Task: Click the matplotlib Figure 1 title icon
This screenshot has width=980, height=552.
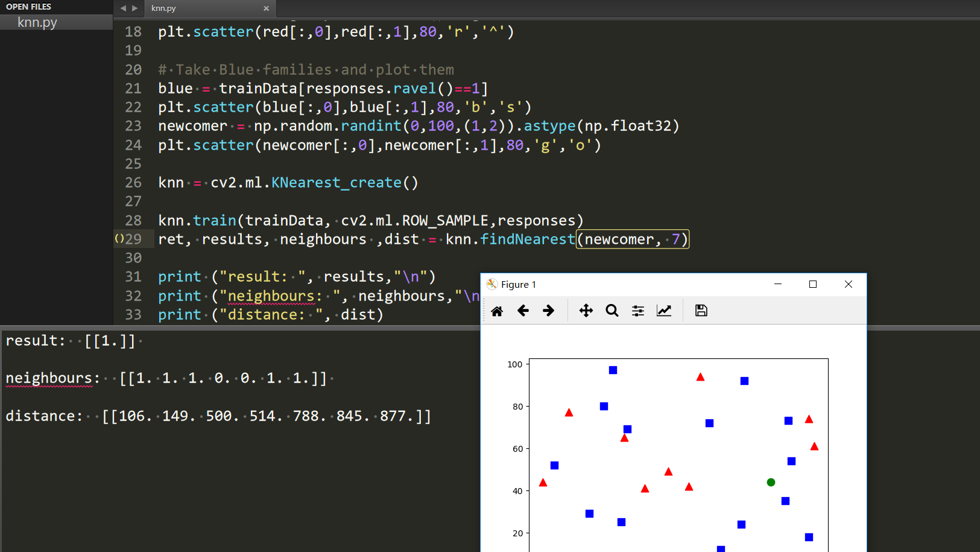Action: point(492,284)
